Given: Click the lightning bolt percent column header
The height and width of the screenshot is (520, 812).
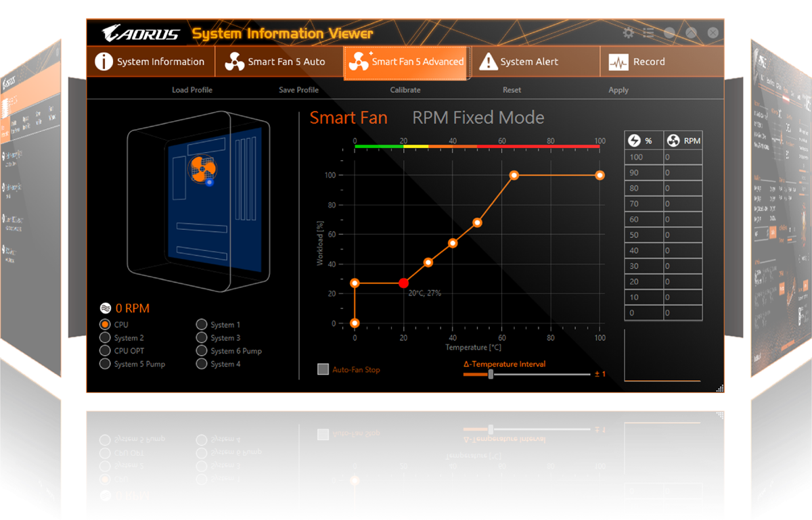Looking at the screenshot, I should click(634, 141).
